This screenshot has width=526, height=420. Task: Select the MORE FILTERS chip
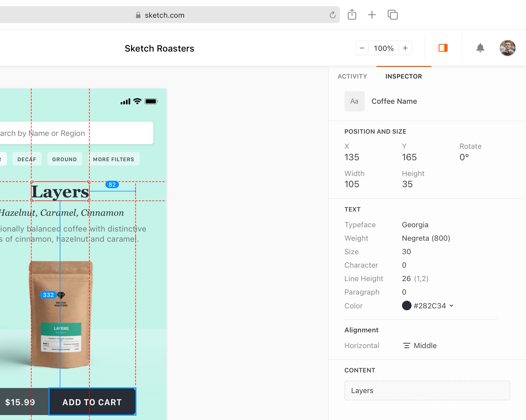coord(113,159)
